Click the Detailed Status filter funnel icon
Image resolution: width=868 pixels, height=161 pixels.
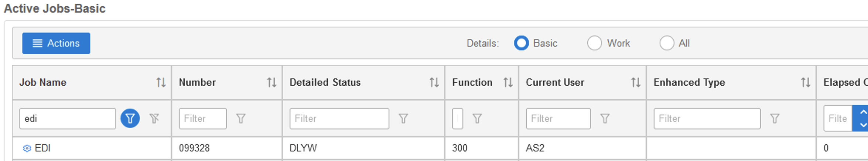[x=403, y=119]
